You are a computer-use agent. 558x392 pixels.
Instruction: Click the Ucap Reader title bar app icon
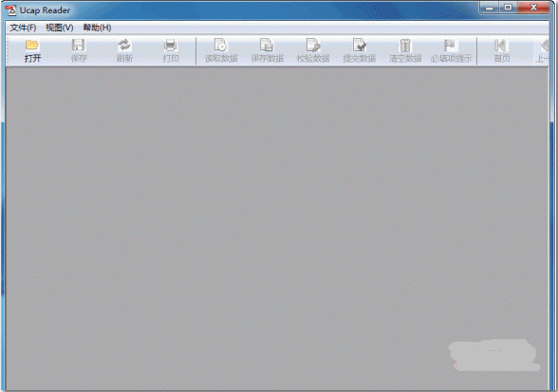point(11,10)
